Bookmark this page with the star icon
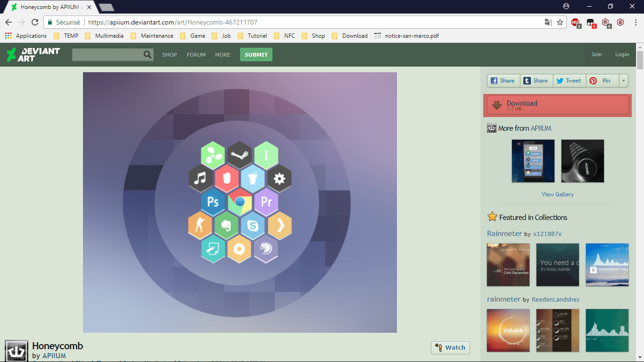Viewport: 644px width, 362px height. pyautogui.click(x=560, y=22)
